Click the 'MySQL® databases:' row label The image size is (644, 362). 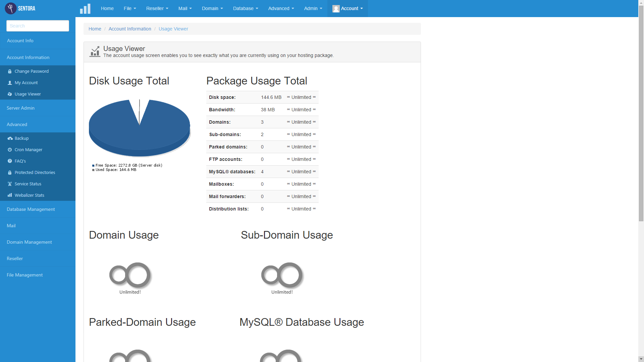tap(232, 172)
